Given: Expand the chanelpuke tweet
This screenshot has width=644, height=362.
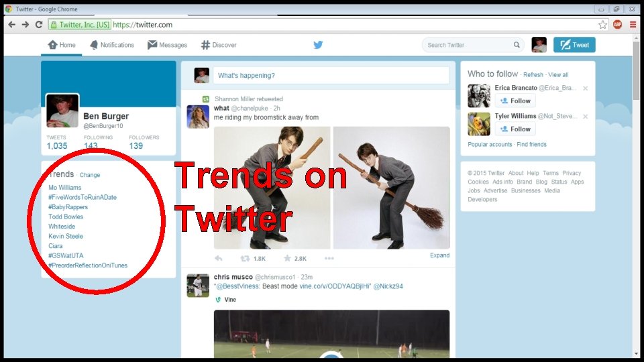Looking at the screenshot, I should pyautogui.click(x=439, y=255).
